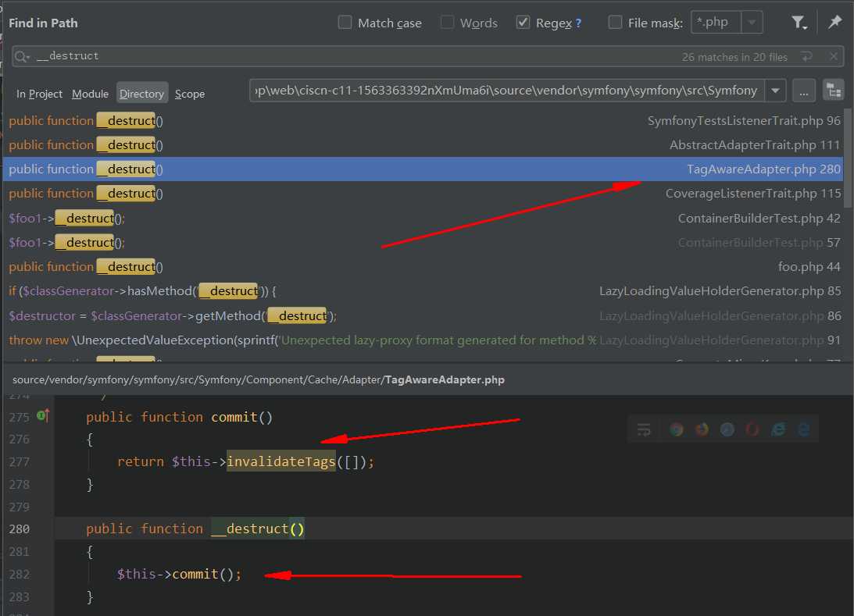The image size is (854, 616).
Task: Click the *.php file mask field
Action: point(716,23)
